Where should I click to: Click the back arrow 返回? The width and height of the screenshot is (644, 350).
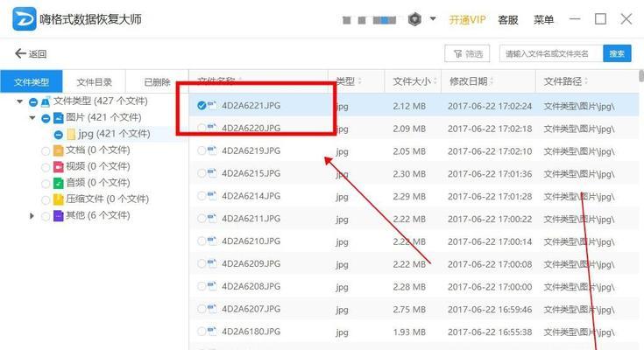[x=31, y=53]
